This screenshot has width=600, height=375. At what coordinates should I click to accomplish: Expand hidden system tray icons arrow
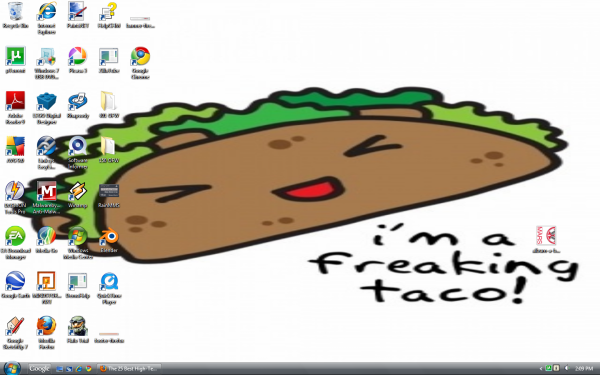tap(541, 368)
